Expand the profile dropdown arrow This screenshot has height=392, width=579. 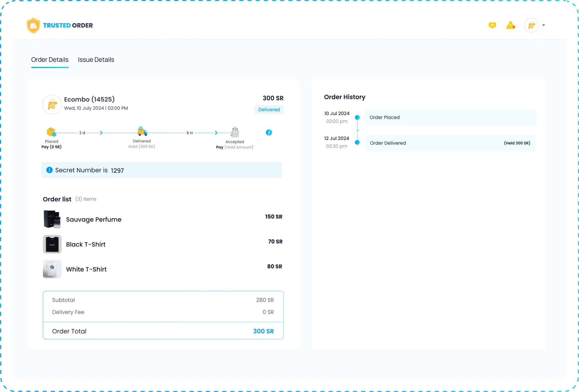[543, 25]
